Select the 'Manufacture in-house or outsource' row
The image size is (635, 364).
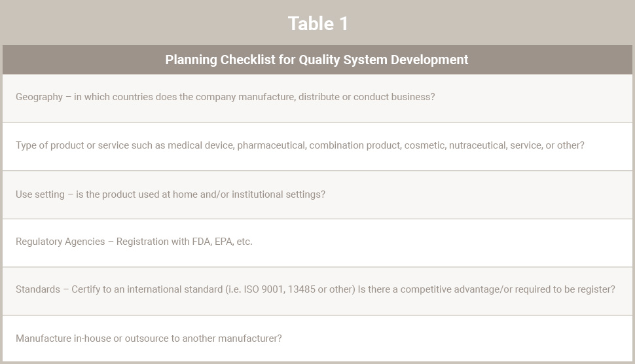317,338
